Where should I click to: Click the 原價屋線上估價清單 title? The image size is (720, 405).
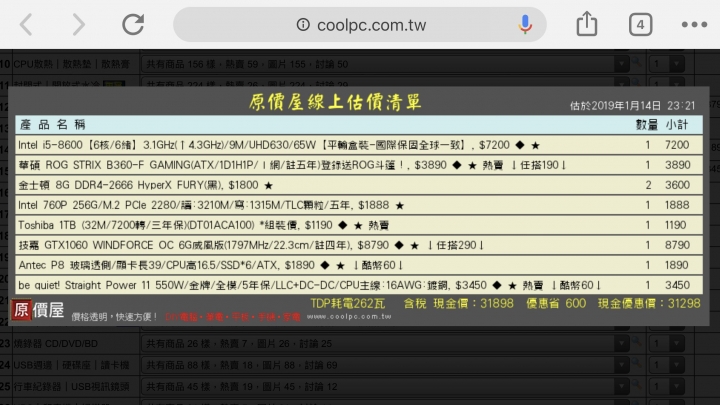point(335,102)
